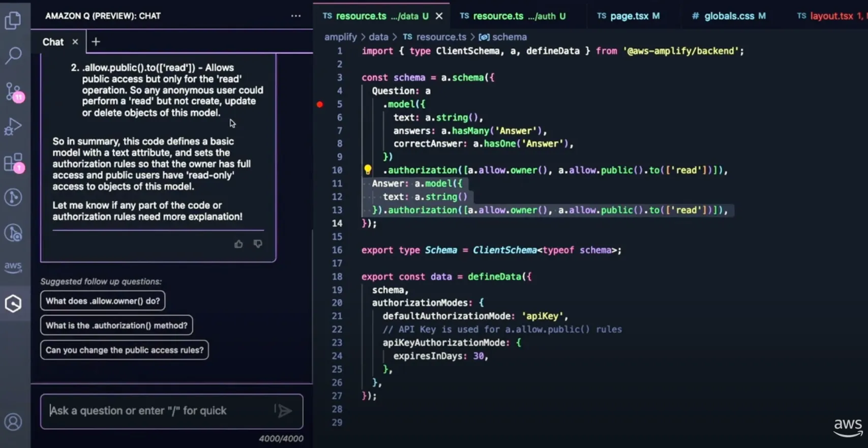Click the correctAnswer hasOne line 8
This screenshot has width=868, height=448.
(x=484, y=144)
